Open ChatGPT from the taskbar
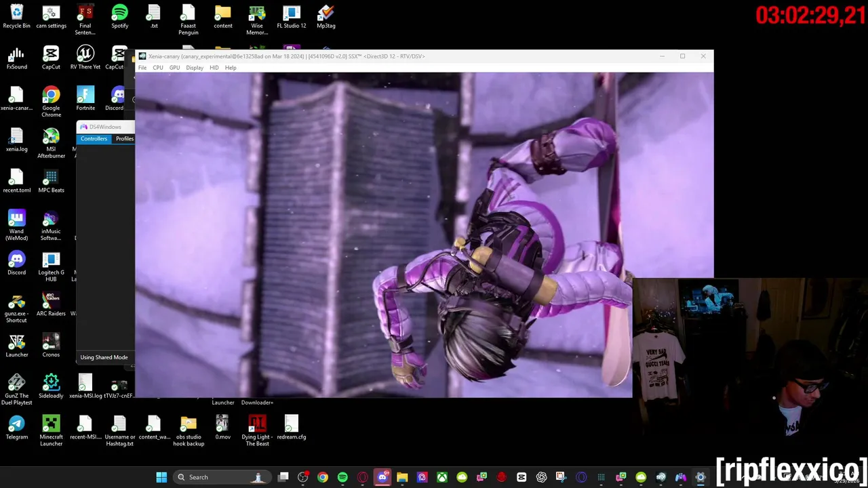 541,477
